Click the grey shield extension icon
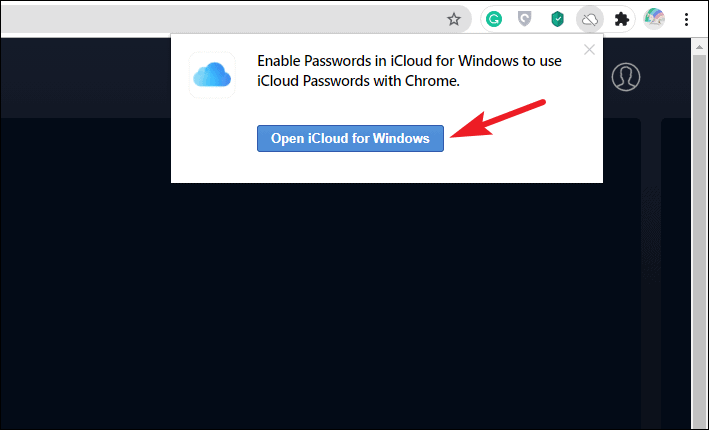The width and height of the screenshot is (709, 430). point(524,19)
